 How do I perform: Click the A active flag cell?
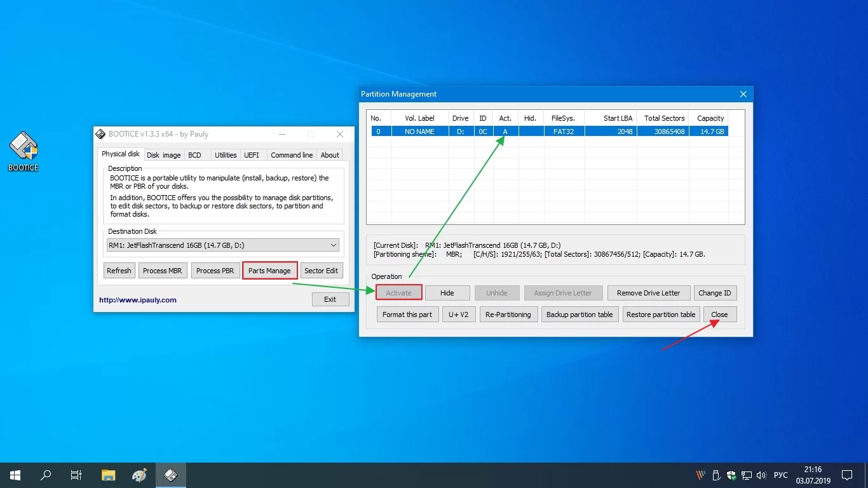click(x=505, y=132)
